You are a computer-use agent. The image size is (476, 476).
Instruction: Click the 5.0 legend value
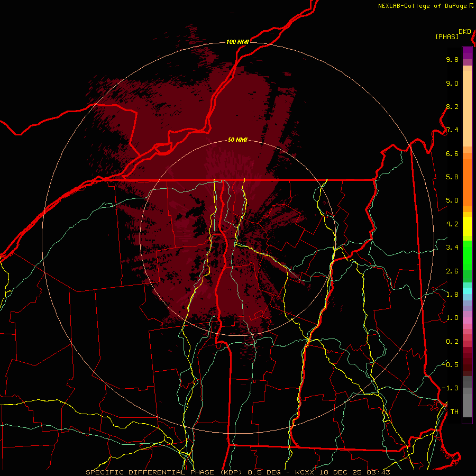pyautogui.click(x=452, y=200)
